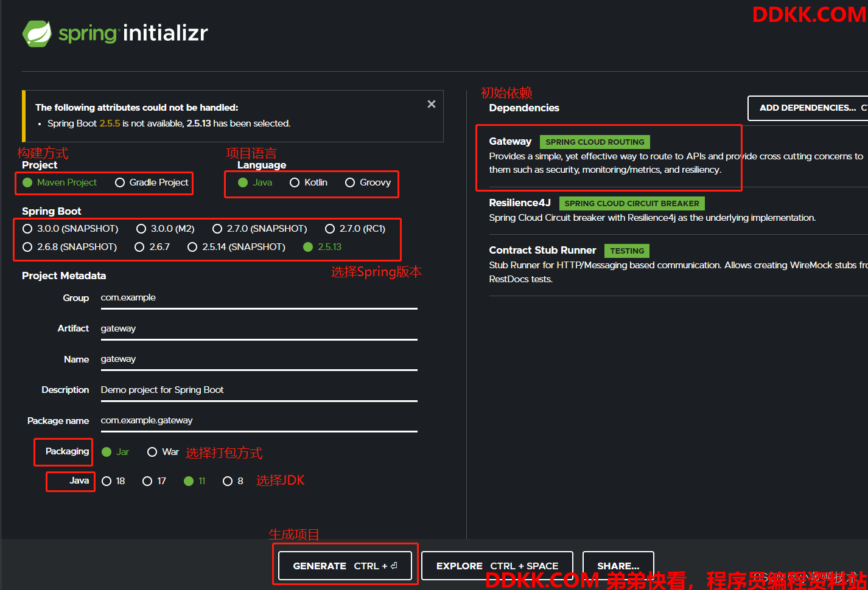Click SPRING CLOUD CIRCUIT BREAKER tag
The height and width of the screenshot is (590, 868).
(x=632, y=203)
